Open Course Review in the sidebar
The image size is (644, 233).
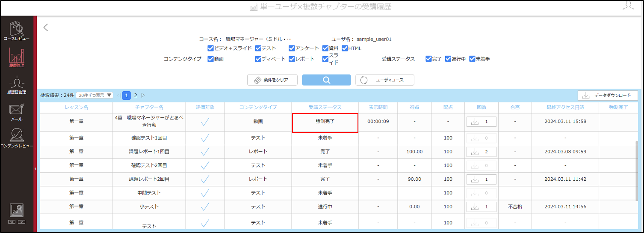17,31
